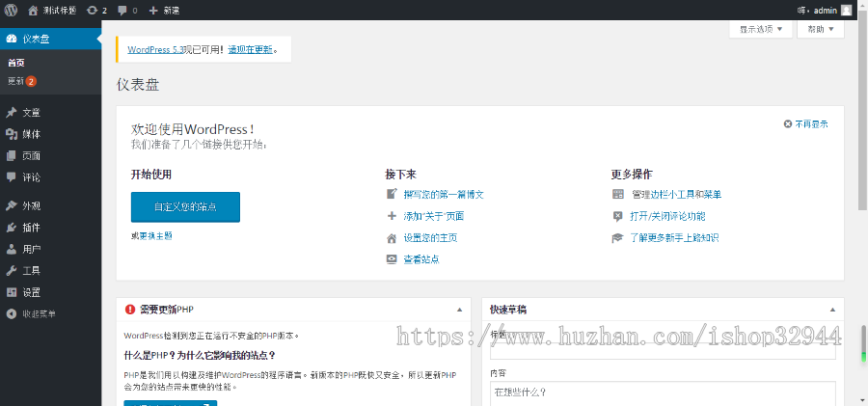Click the WordPress logo in admin bar
This screenshot has height=406, width=868.
(11, 10)
